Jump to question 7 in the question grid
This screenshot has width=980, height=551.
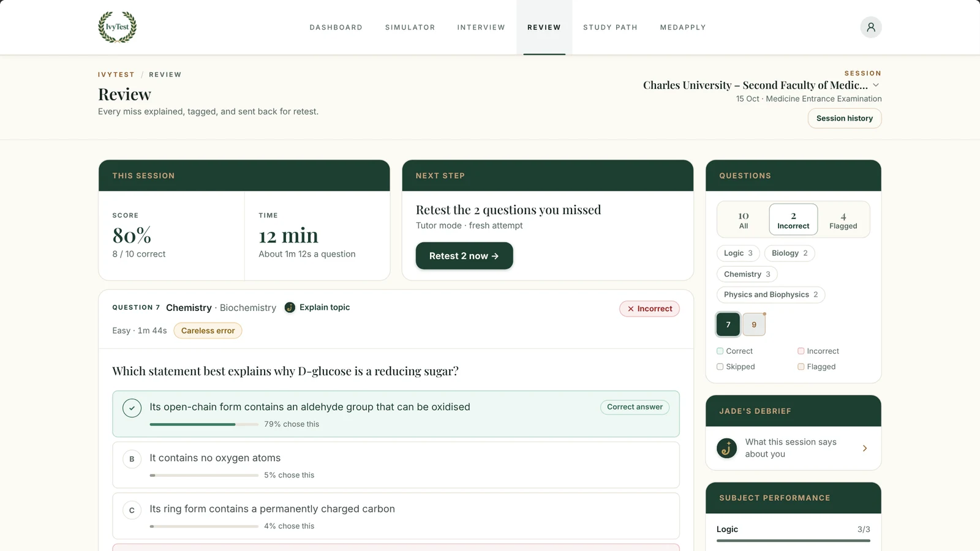pos(728,324)
